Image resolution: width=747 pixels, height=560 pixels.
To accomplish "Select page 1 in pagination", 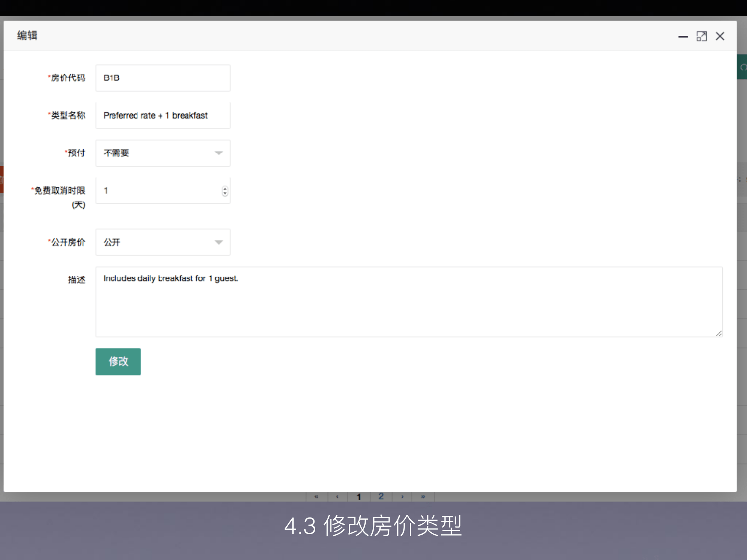I will pyautogui.click(x=359, y=497).
